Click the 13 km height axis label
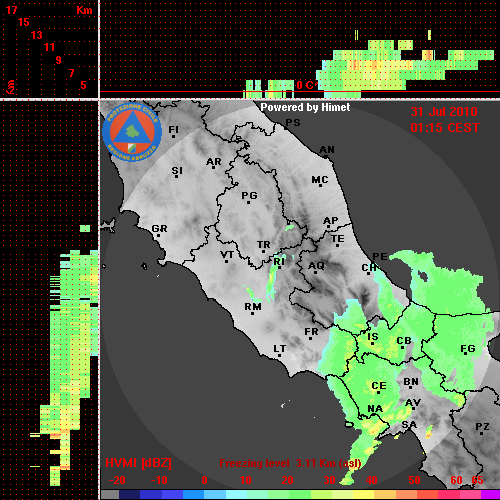This screenshot has width=500, height=500. point(37,35)
